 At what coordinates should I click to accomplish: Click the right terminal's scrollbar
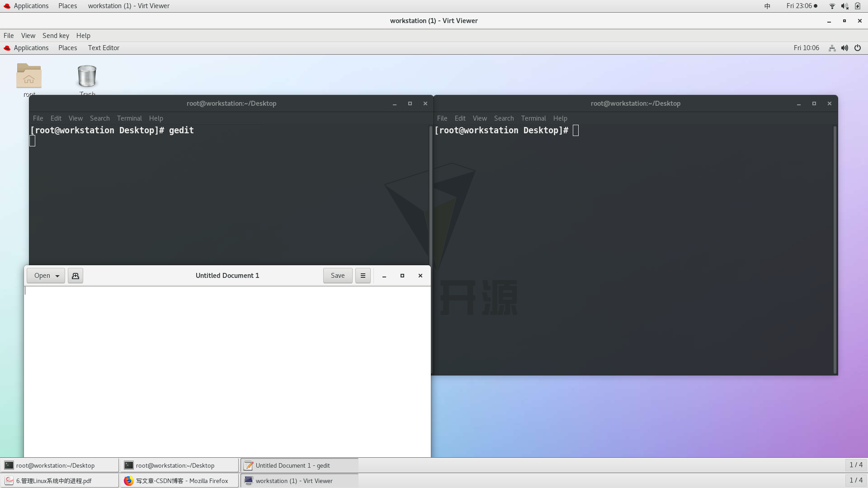point(835,249)
